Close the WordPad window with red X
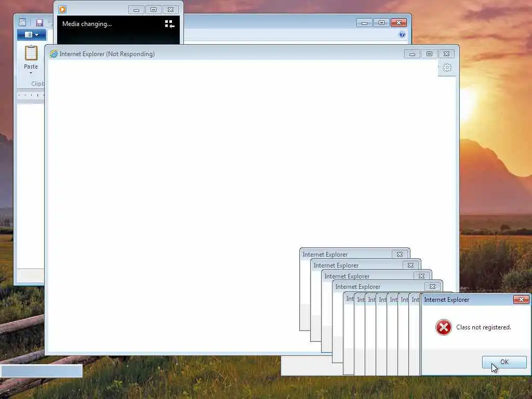532x399 pixels. click(398, 23)
